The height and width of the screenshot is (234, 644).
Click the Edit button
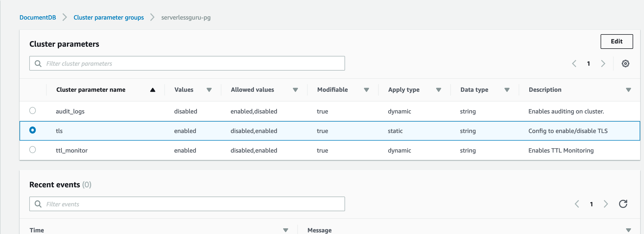[616, 42]
